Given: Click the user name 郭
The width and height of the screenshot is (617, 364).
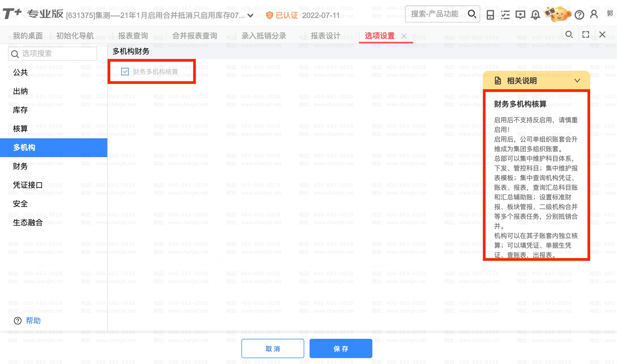Looking at the screenshot, I should pyautogui.click(x=610, y=13).
